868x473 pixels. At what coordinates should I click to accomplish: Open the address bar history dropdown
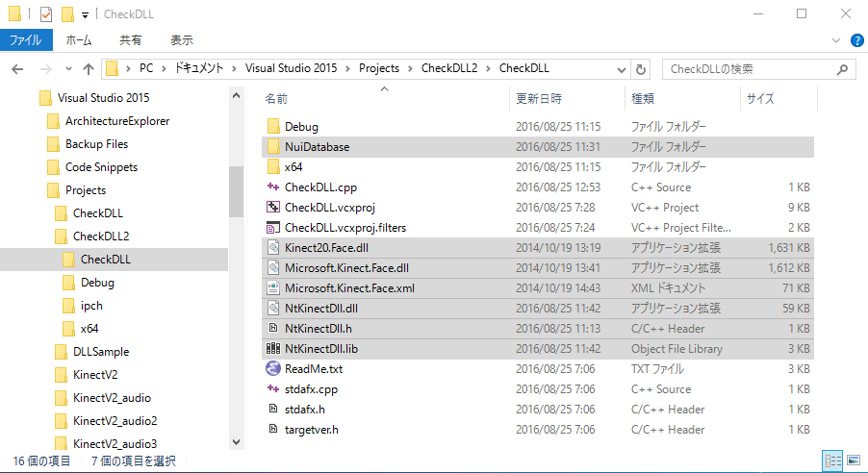[x=621, y=69]
